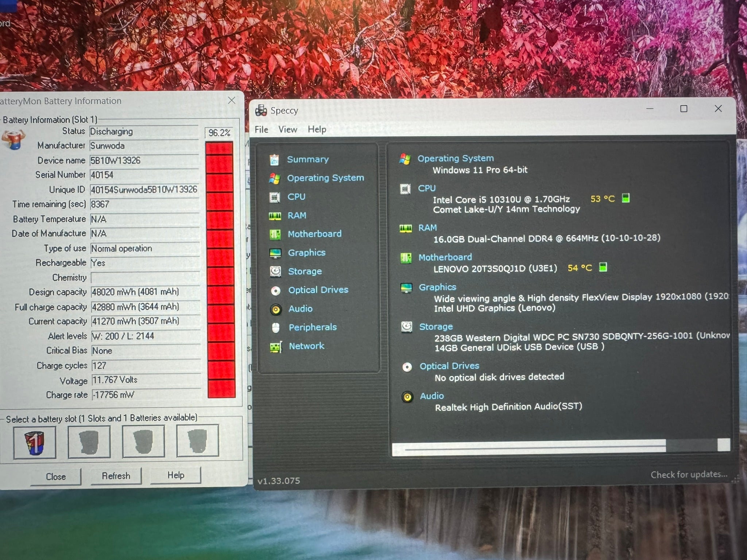This screenshot has height=560, width=747.
Task: Select the third greyed battery slot
Action: (143, 441)
